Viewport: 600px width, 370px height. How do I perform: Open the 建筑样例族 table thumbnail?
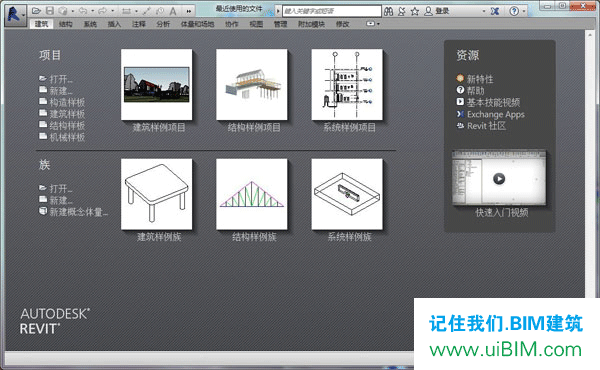click(x=157, y=194)
